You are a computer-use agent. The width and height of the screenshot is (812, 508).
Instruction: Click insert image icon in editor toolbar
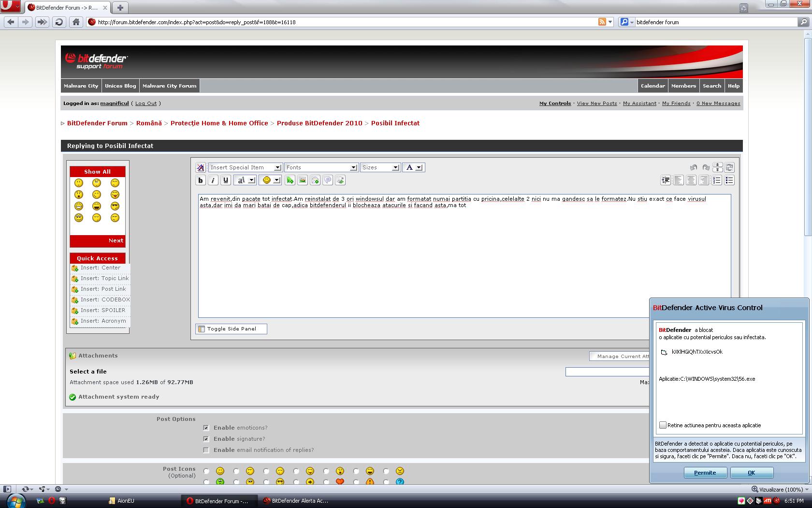(303, 180)
